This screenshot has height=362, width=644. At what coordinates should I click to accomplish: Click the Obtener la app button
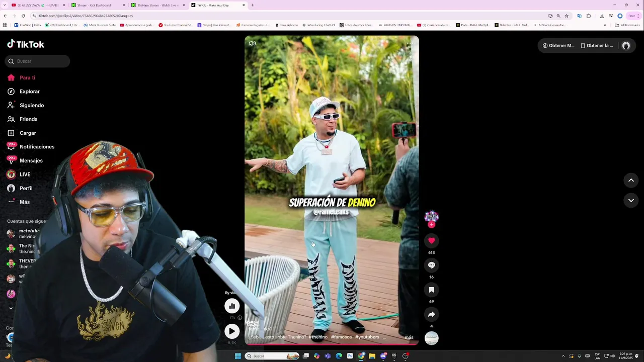(x=597, y=46)
